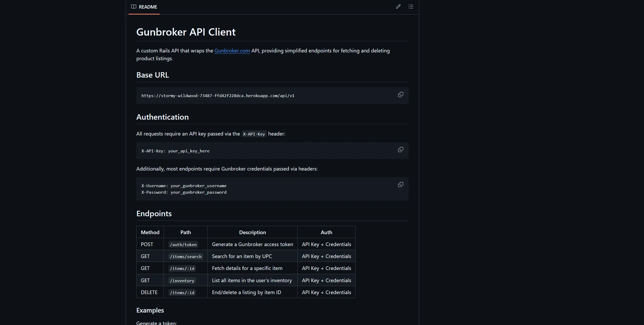This screenshot has height=325, width=644.
Task: Click the X-Username code line
Action: pyautogui.click(x=184, y=186)
